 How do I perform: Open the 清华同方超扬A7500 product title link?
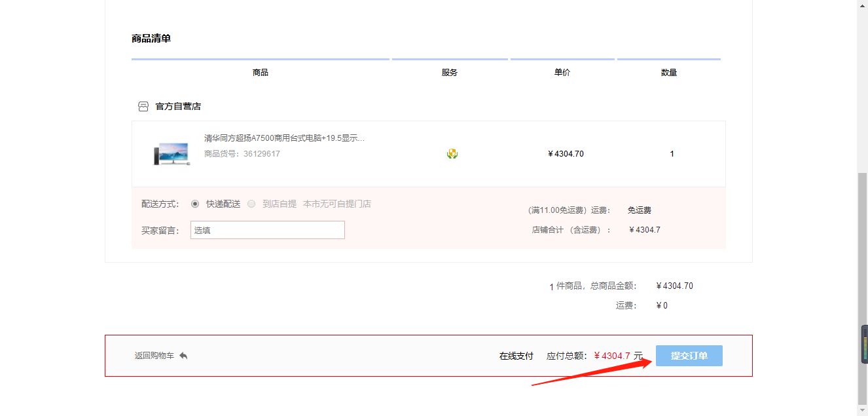click(x=284, y=138)
